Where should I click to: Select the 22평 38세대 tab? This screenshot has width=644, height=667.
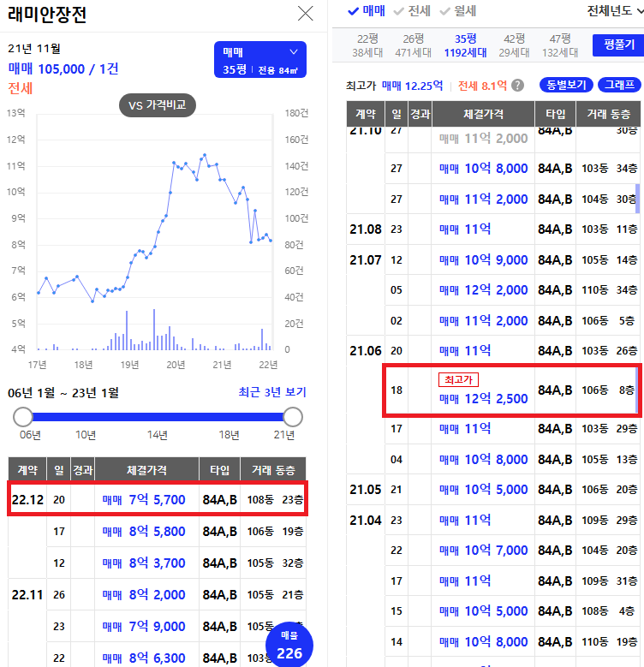click(x=367, y=45)
